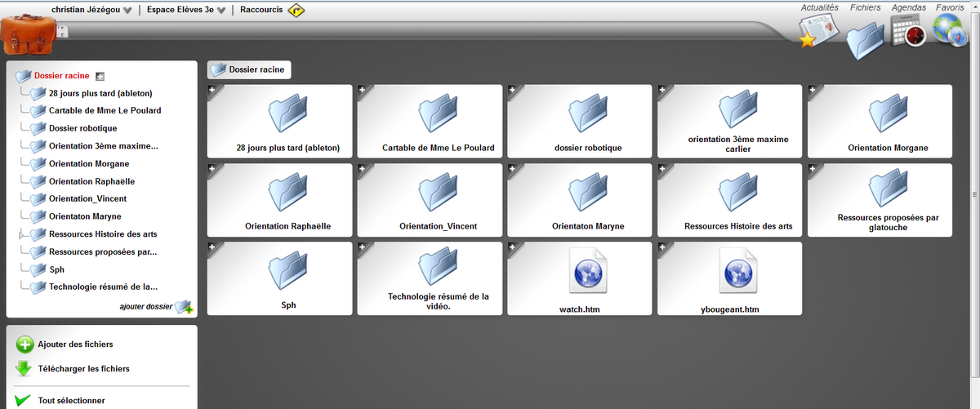Click the ajouter dossier folder plus icon
This screenshot has height=409, width=980.
(184, 307)
